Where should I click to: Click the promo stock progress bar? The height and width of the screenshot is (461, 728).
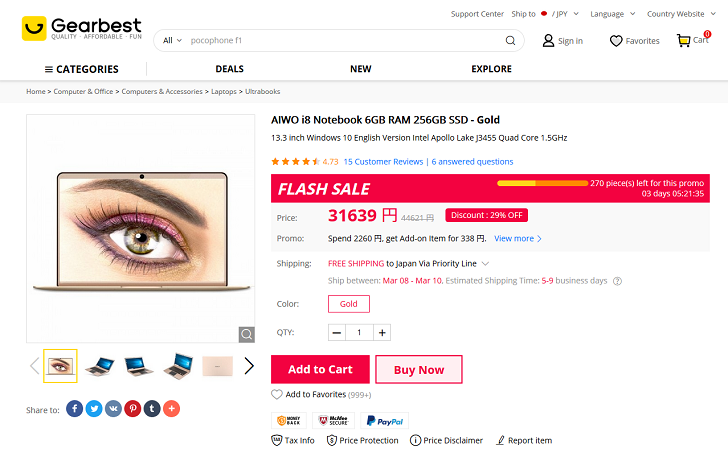point(543,183)
